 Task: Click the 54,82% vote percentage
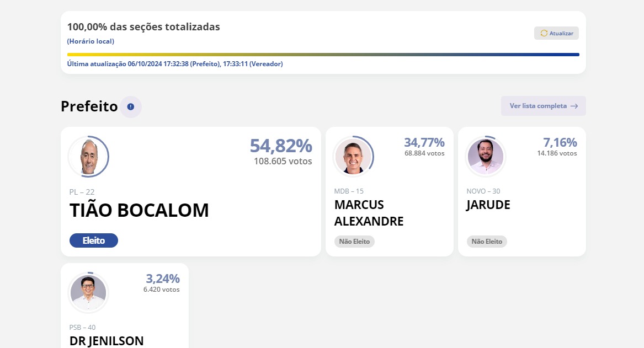pos(281,146)
